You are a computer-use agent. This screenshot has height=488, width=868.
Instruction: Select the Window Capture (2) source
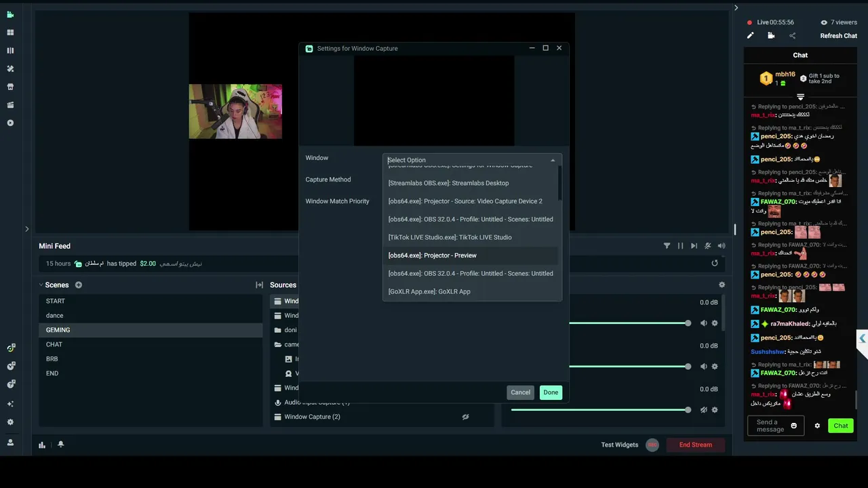click(x=312, y=417)
